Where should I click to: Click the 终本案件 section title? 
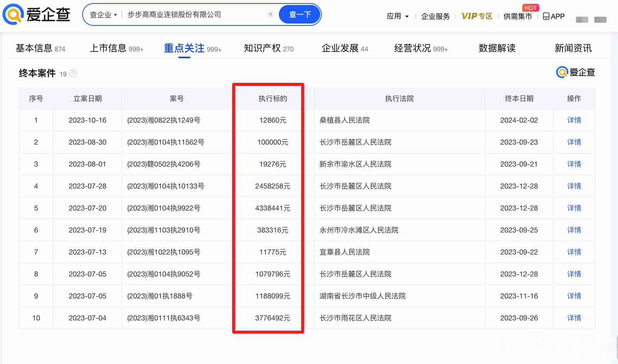tap(37, 73)
